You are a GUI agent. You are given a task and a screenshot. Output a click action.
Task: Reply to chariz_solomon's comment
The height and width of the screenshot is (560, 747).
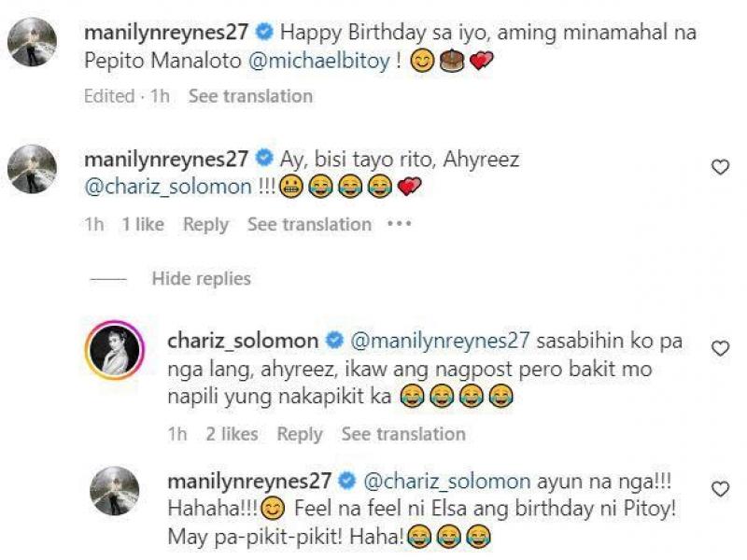click(300, 434)
